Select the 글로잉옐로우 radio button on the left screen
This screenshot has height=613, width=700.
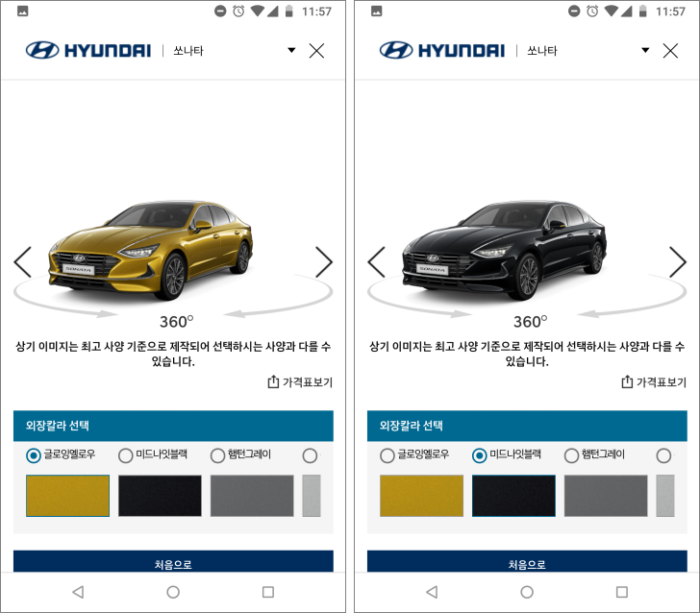tap(34, 455)
